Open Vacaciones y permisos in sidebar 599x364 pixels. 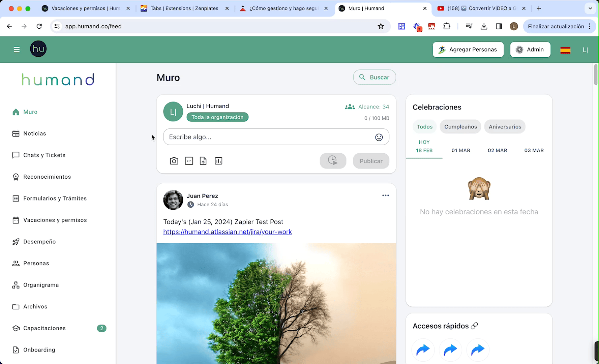click(55, 220)
